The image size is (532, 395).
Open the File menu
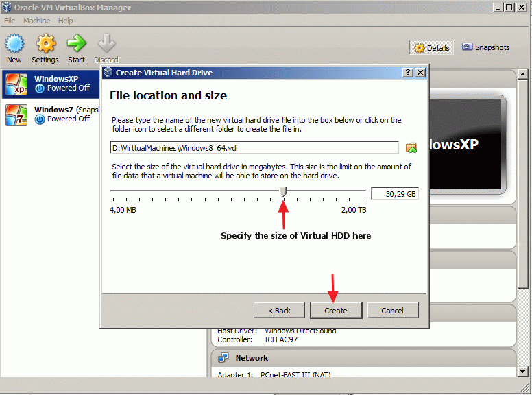point(10,21)
